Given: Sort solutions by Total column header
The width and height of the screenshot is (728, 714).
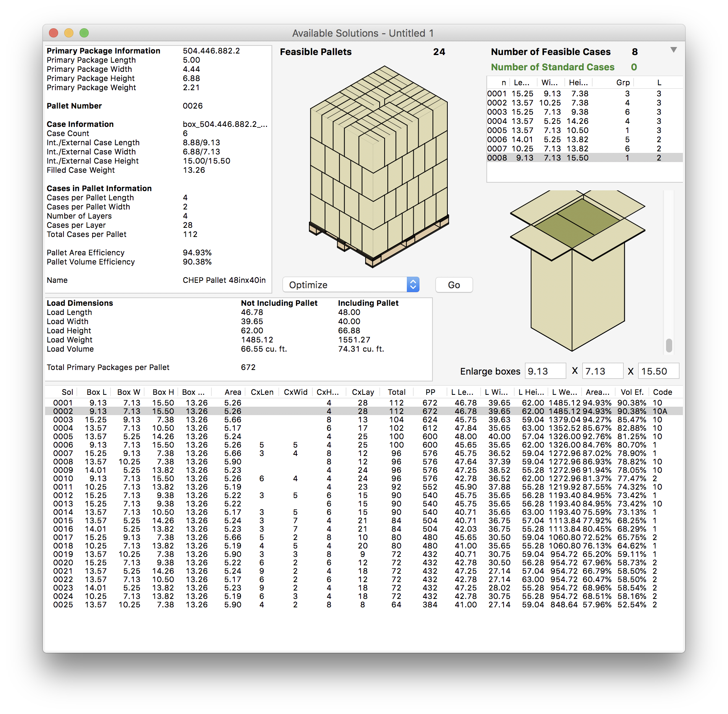Looking at the screenshot, I should 396,392.
